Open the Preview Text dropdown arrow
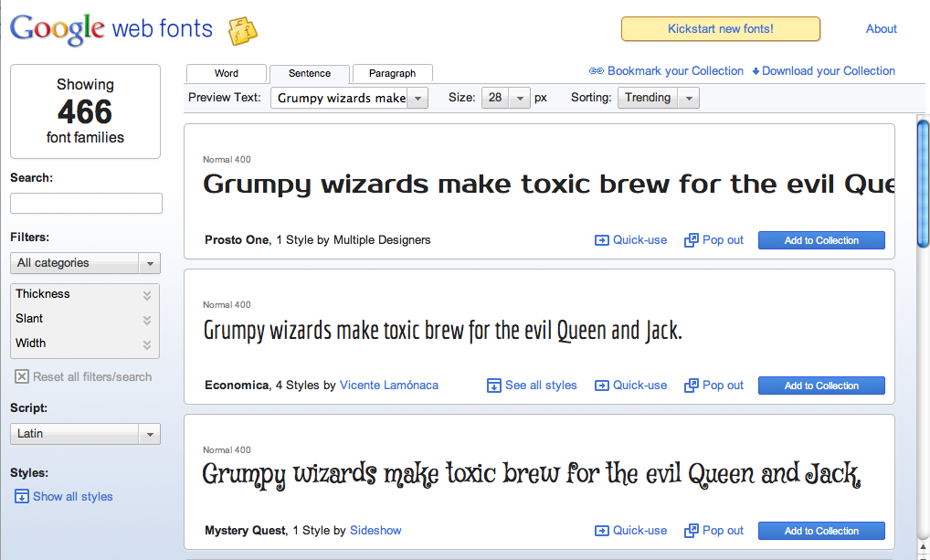930x560 pixels. pos(417,99)
